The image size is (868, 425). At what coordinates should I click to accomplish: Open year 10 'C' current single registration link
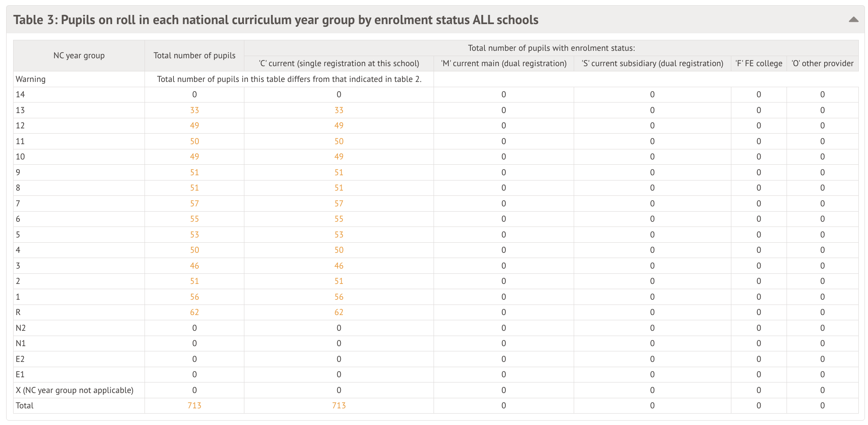pos(339,157)
